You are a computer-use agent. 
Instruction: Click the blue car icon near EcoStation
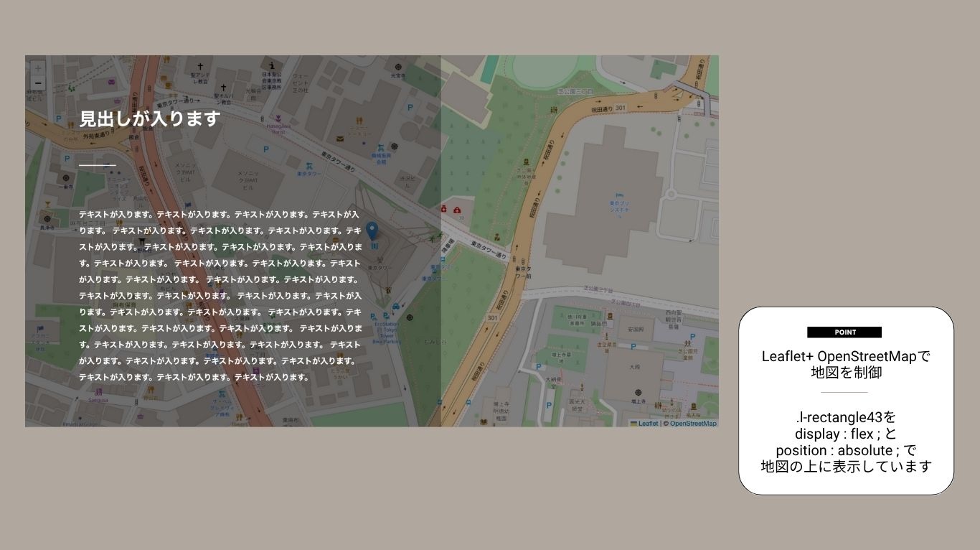coord(396,307)
